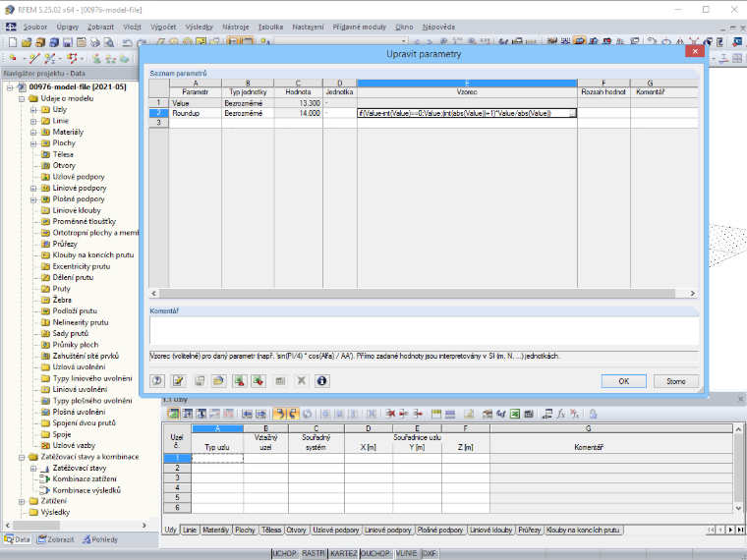The image size is (747, 560).
Task: Toggle DXF in status bar
Action: click(x=430, y=553)
